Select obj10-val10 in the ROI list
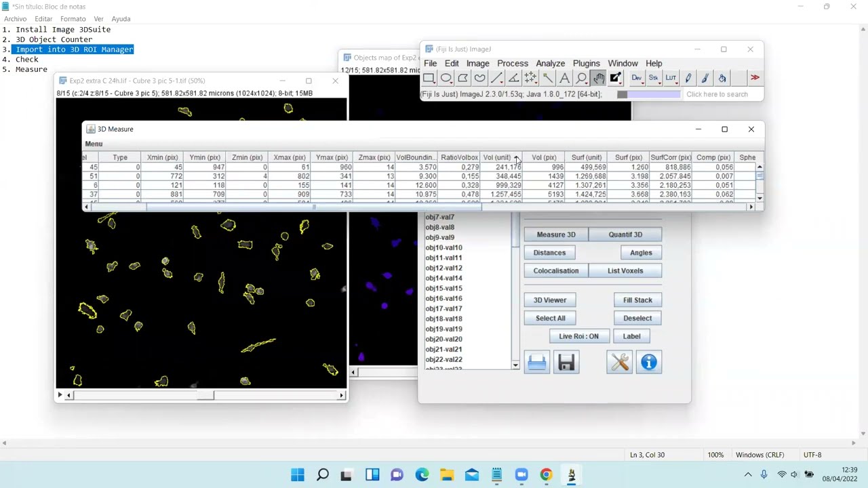868x488 pixels. coord(443,247)
